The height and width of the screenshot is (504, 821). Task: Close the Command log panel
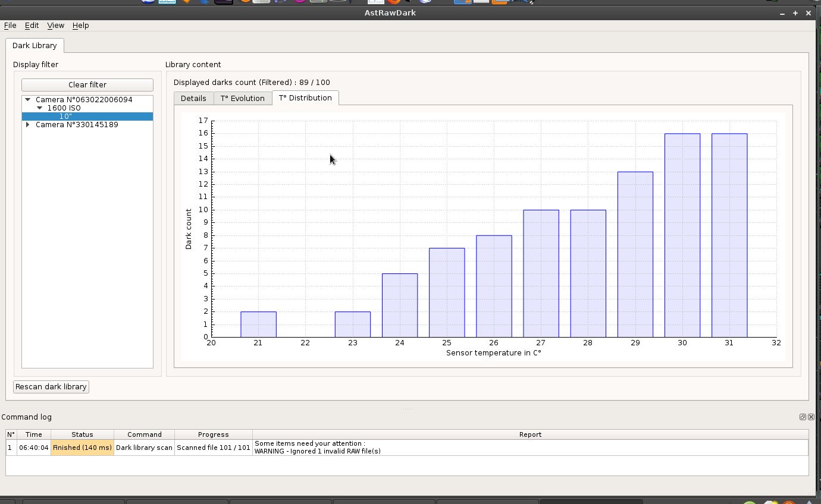tap(811, 417)
